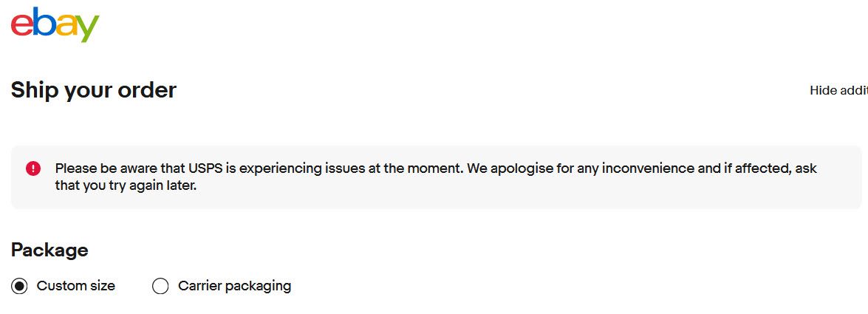The height and width of the screenshot is (314, 868).
Task: Click the red "e" in eBay logo
Action: [x=21, y=24]
